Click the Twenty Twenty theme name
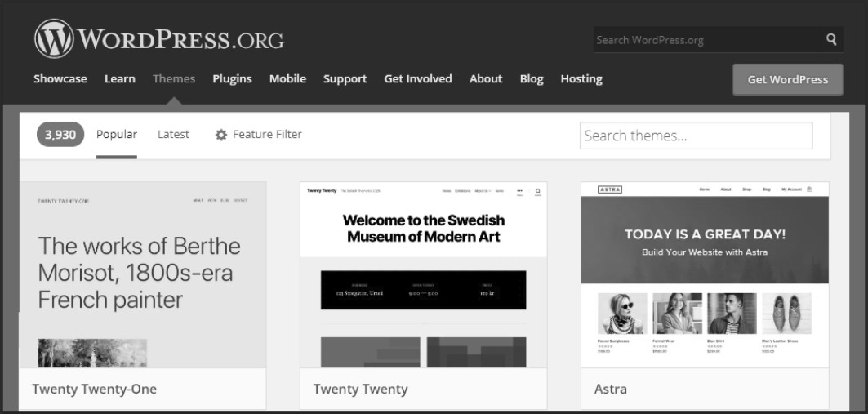868x414 pixels. (x=360, y=389)
